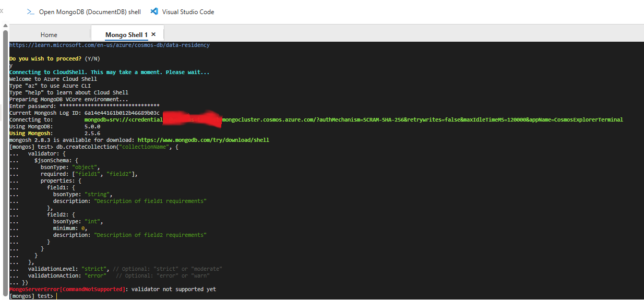Screen dimensions: 644x300
Task: Open the mongodb.com download shell link
Action: pos(204,140)
